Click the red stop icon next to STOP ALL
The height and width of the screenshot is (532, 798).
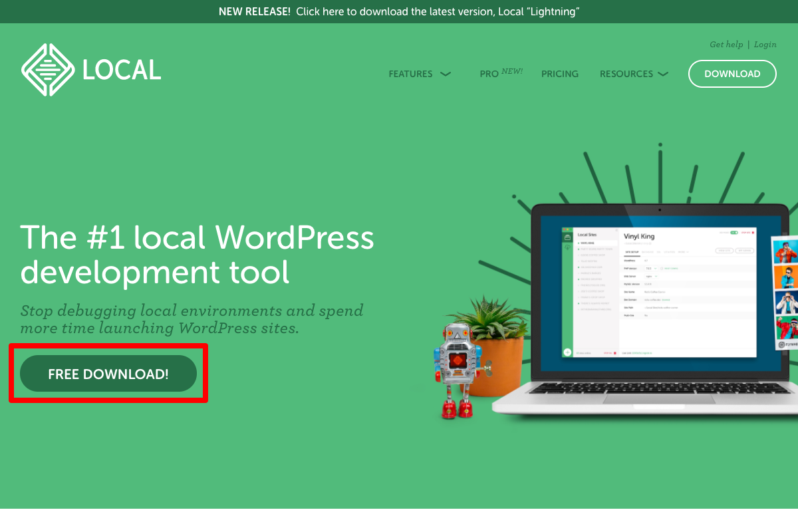614,353
